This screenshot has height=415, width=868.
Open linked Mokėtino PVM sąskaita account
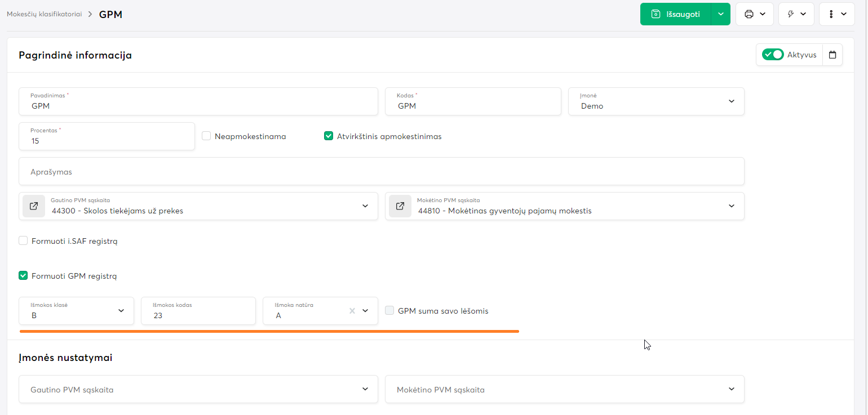click(400, 206)
